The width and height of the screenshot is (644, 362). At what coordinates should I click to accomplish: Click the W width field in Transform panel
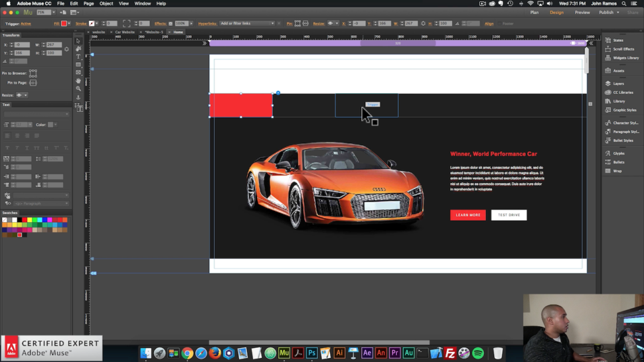54,44
